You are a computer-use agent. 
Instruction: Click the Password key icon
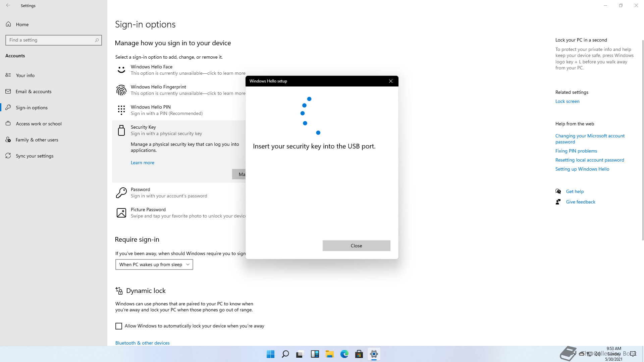click(121, 193)
